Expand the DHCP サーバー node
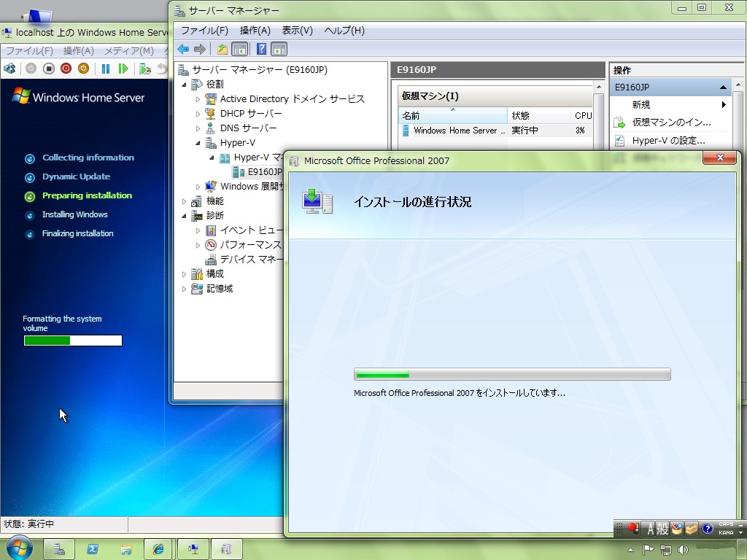The height and width of the screenshot is (560, 747). [198, 114]
